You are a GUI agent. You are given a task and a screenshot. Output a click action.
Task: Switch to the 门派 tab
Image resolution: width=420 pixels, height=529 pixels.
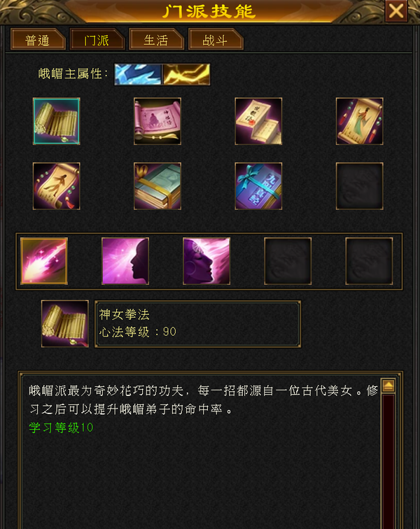pyautogui.click(x=97, y=39)
